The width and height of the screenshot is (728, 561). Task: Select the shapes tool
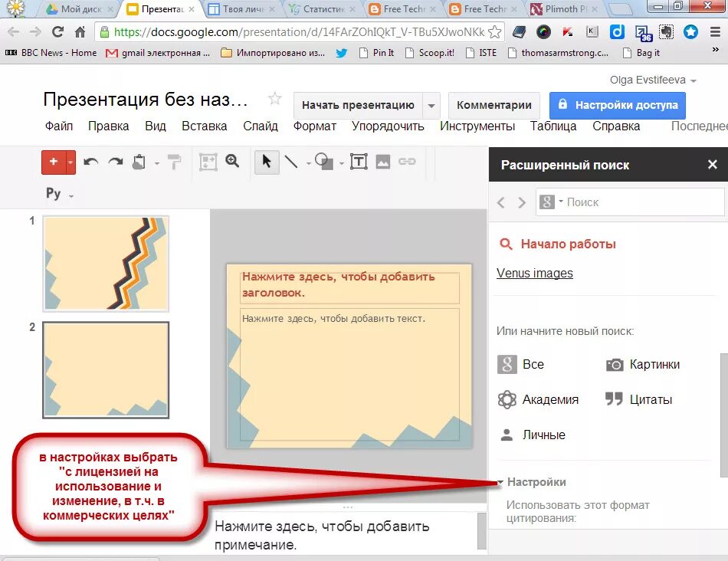(x=324, y=162)
